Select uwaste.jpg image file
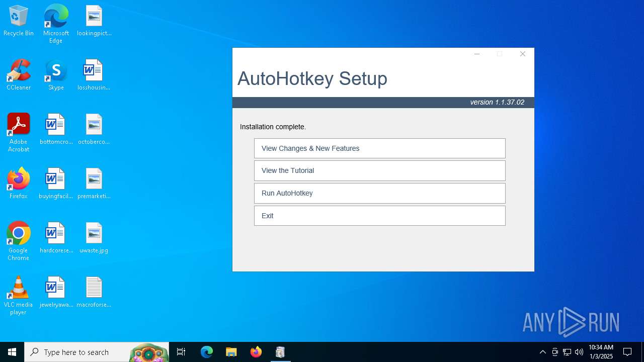The height and width of the screenshot is (362, 644). (94, 238)
